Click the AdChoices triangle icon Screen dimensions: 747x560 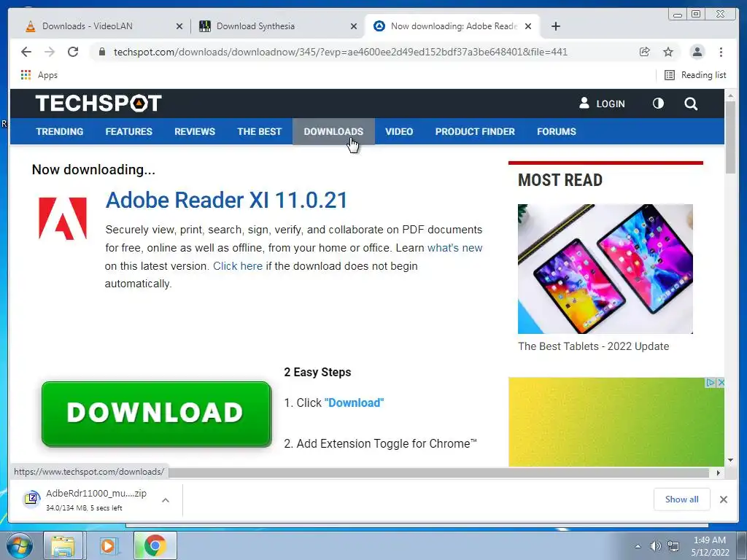point(711,382)
